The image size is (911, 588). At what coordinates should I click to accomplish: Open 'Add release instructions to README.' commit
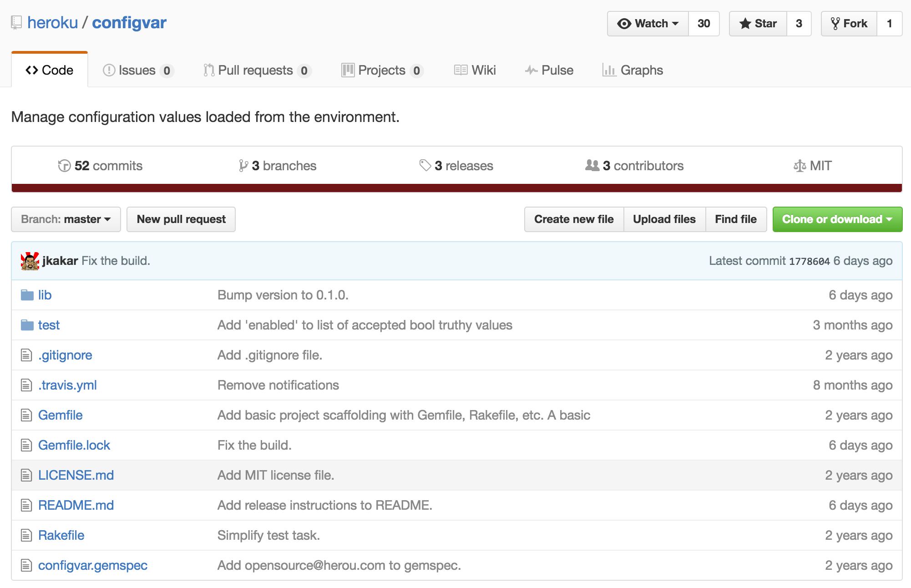click(325, 505)
